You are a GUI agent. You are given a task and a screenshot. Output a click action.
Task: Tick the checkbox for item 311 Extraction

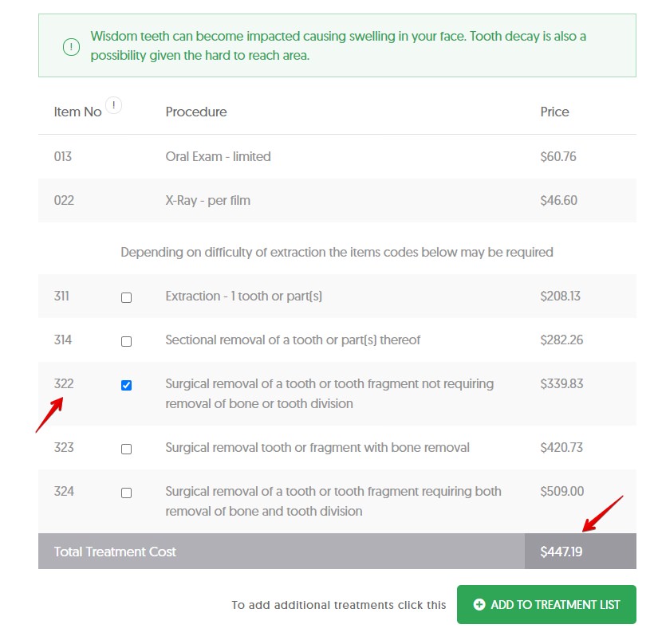126,297
